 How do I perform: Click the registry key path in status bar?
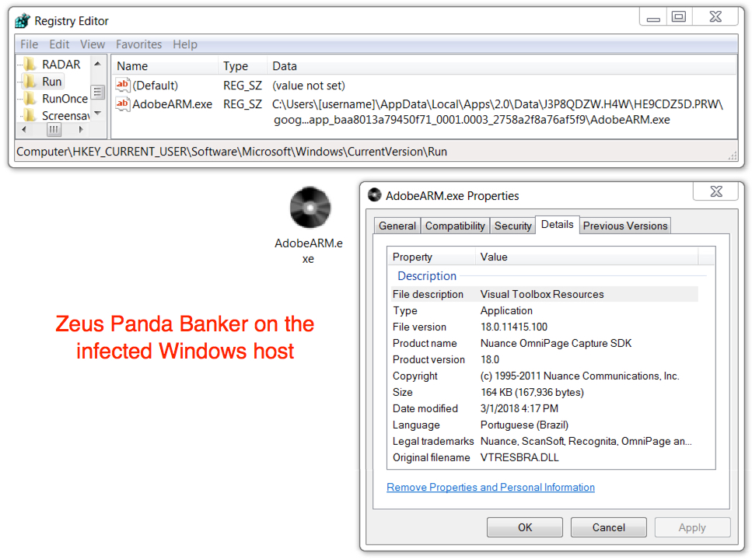pyautogui.click(x=232, y=152)
